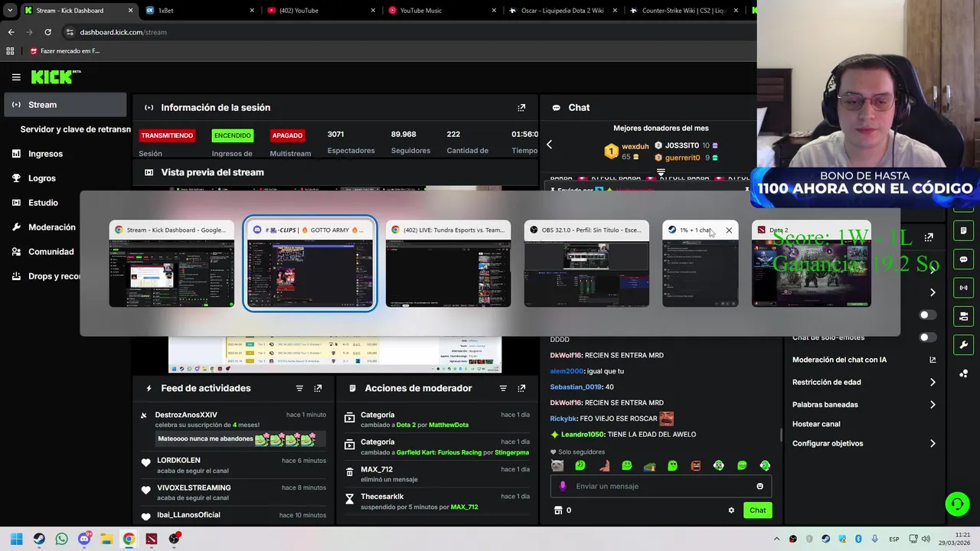
Task: Reload the page
Action: pyautogui.click(x=47, y=32)
